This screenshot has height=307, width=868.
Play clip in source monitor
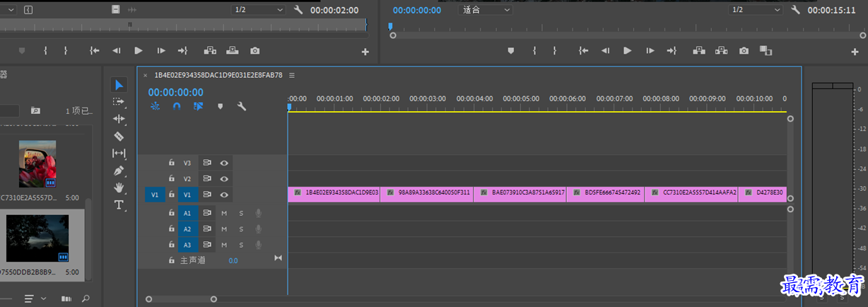(x=139, y=50)
